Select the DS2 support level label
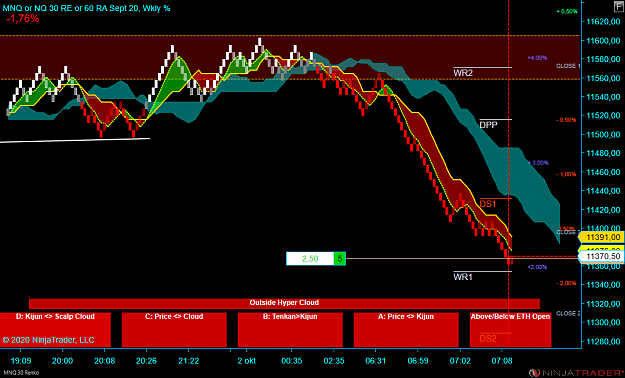The width and height of the screenshot is (625, 378). pos(488,339)
